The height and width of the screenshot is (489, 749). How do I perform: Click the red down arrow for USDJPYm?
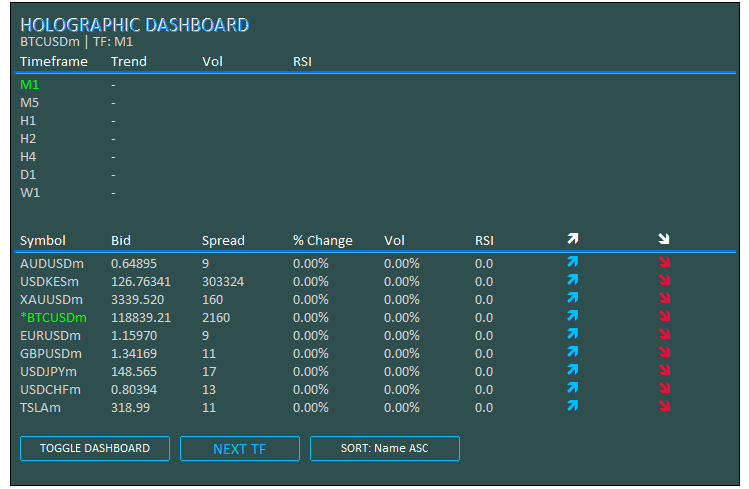click(664, 370)
